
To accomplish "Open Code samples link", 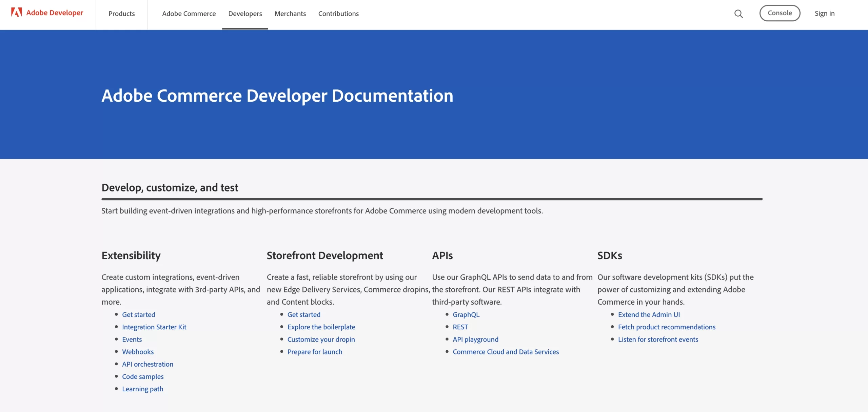I will (143, 376).
